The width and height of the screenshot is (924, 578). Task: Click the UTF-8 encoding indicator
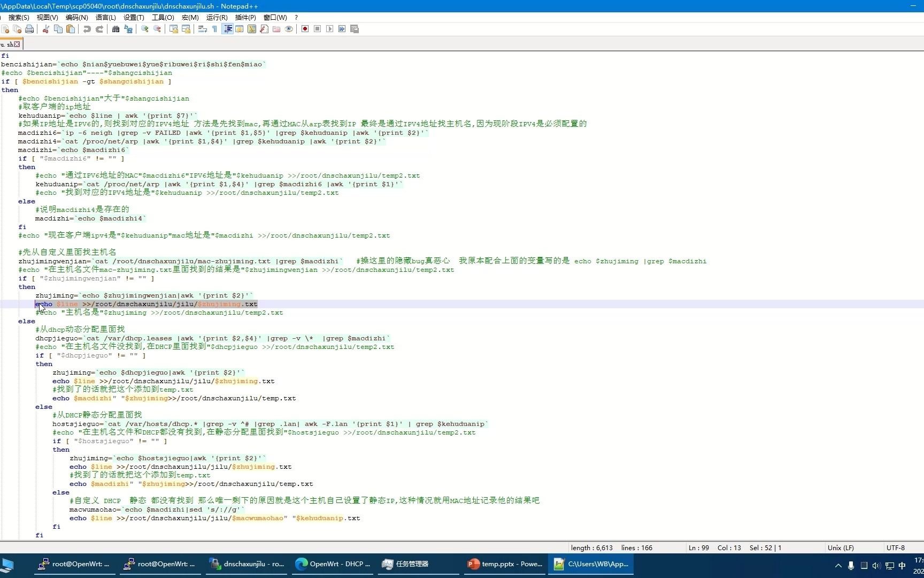[896, 548]
